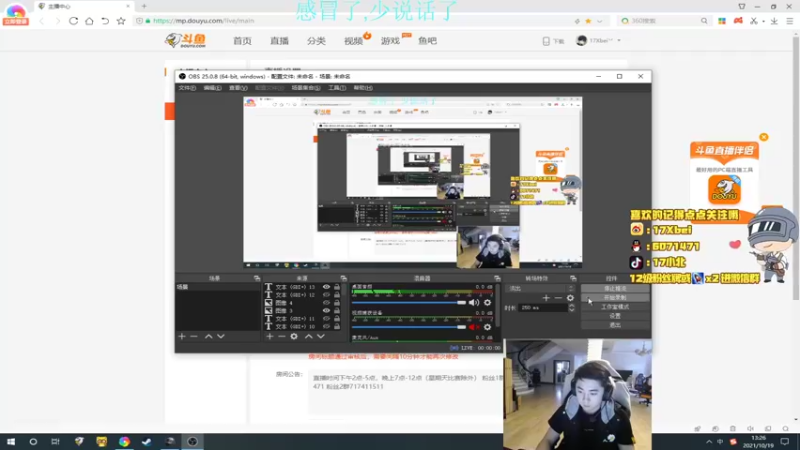
Task: Open the 分类 tab on Douyu
Action: coord(316,41)
